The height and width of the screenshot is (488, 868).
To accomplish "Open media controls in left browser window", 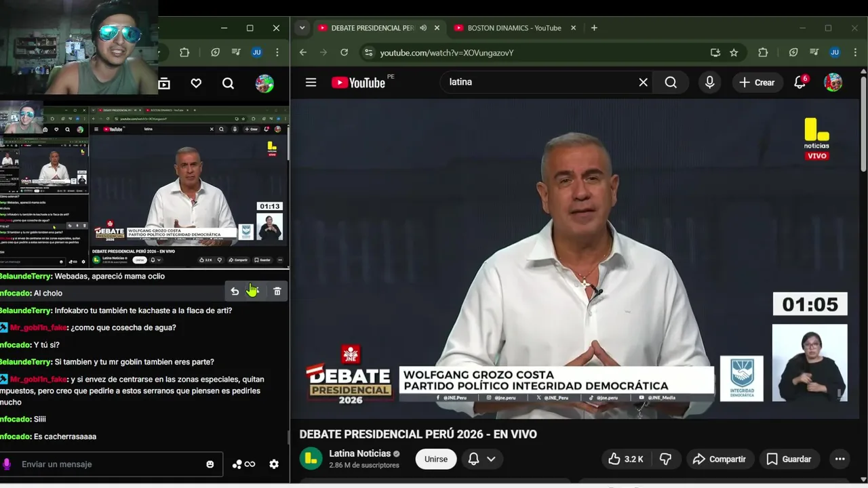I will pos(235,52).
